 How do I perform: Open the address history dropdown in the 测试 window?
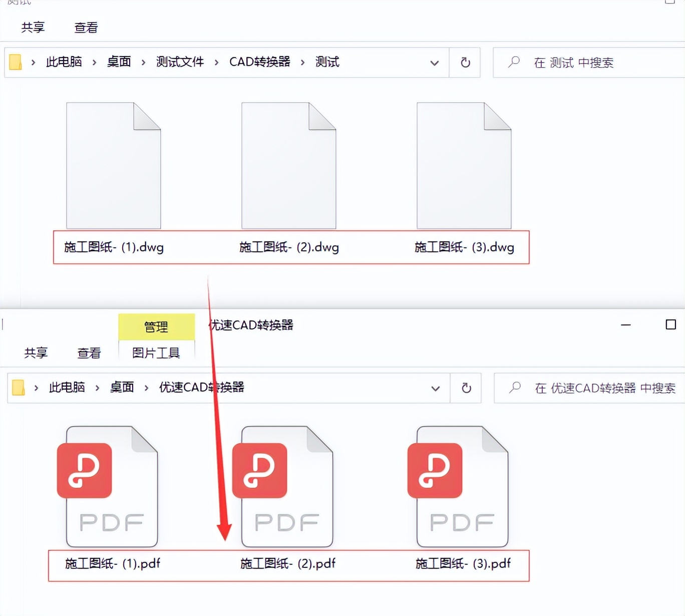(x=434, y=63)
